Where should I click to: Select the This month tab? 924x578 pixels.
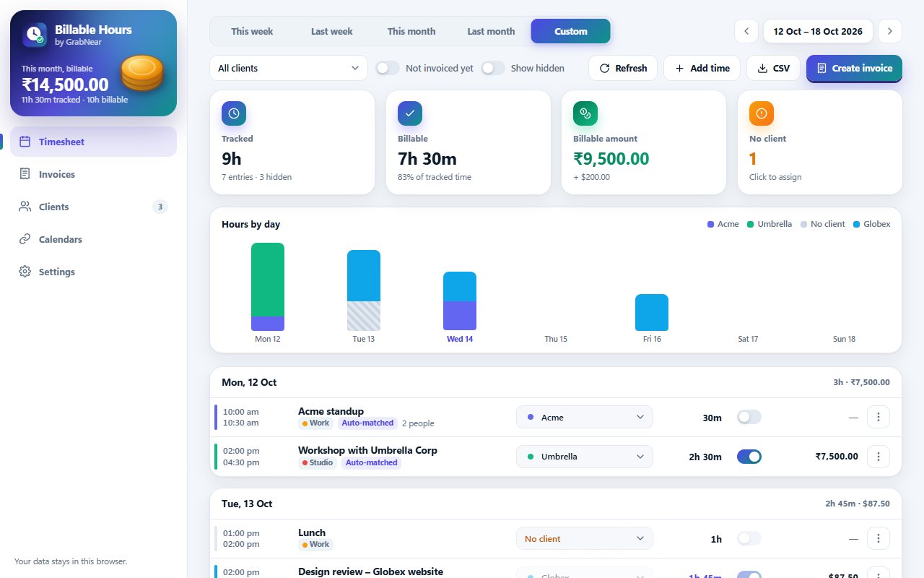[411, 31]
